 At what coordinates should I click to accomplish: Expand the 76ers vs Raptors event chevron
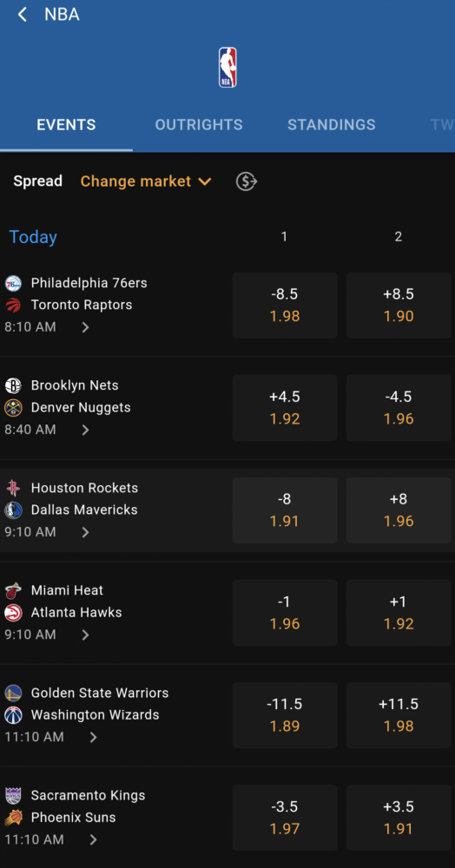[x=85, y=327]
